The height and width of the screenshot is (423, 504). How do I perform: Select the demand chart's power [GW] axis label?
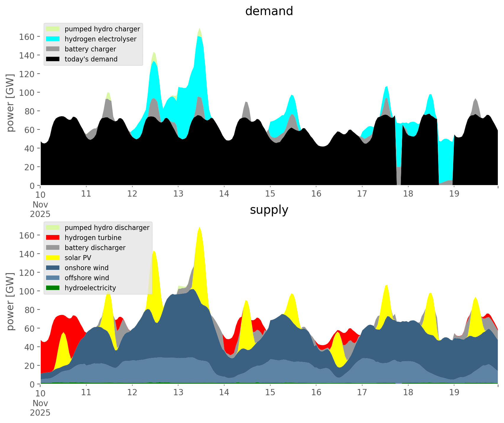[x=10, y=103]
